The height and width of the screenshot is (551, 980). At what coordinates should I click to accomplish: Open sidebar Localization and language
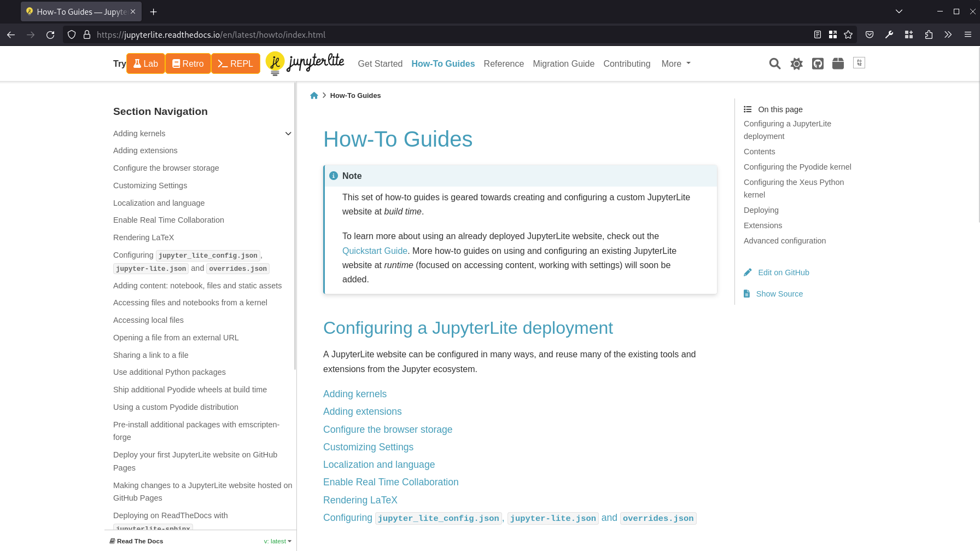point(159,203)
